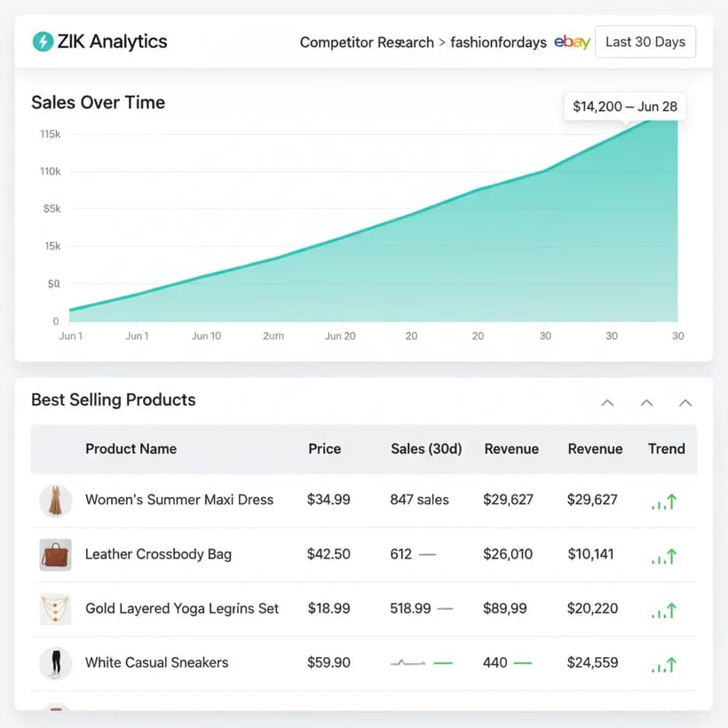This screenshot has height=728, width=728.
Task: Click the Gold Layered necklace product thumbnail
Action: tap(56, 609)
